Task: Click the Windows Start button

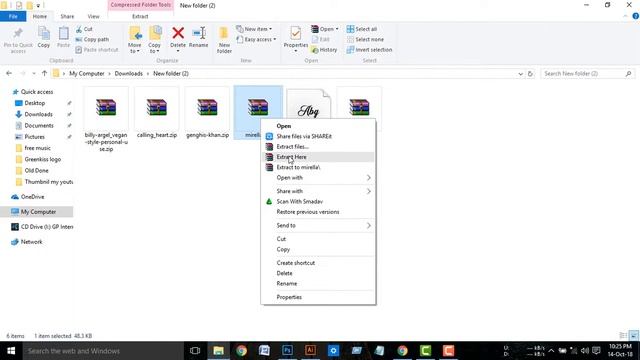Action: click(x=11, y=351)
